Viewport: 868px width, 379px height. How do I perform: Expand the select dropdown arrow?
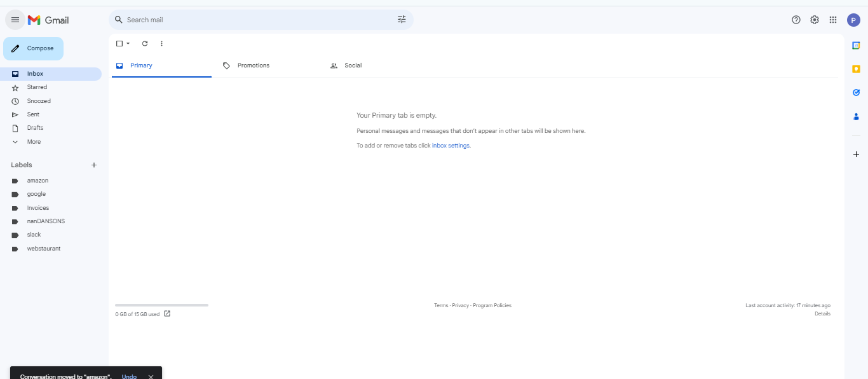[x=128, y=43]
